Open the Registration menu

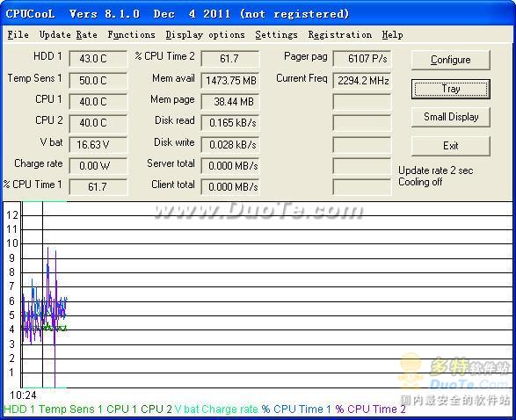(340, 35)
